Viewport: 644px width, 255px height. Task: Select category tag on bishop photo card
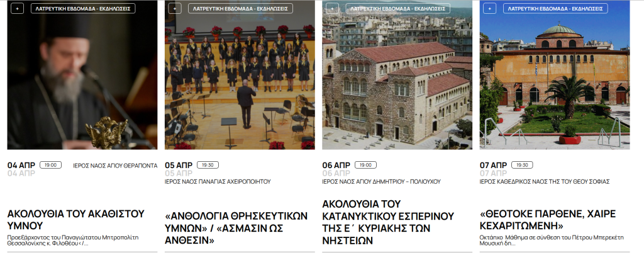pyautogui.click(x=83, y=8)
